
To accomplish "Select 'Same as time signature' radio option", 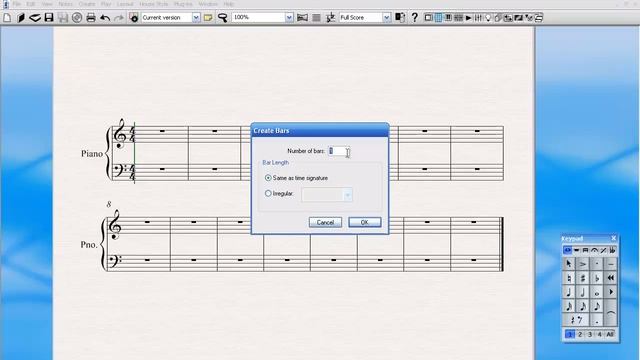I will [x=268, y=178].
